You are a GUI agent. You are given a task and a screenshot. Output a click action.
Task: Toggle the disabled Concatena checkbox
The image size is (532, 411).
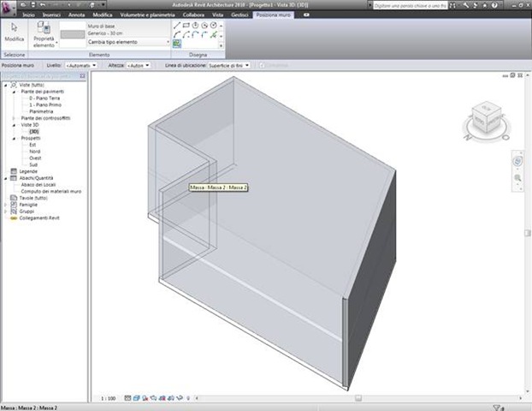click(262, 65)
